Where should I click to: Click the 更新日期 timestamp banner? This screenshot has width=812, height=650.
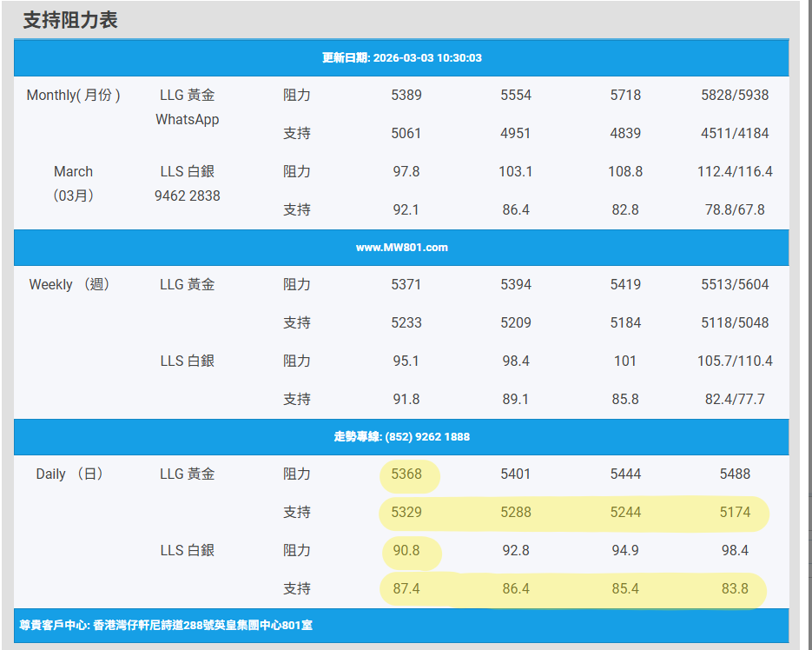point(401,58)
